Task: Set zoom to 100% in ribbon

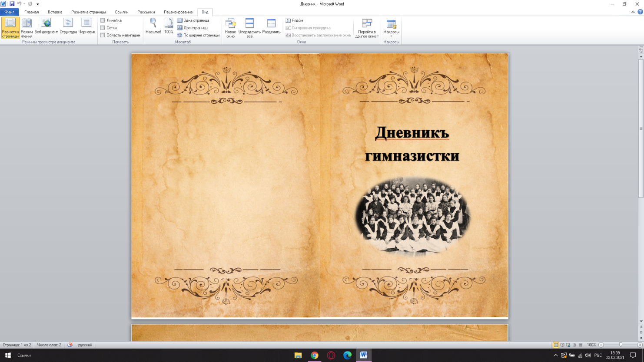Action: (x=169, y=26)
